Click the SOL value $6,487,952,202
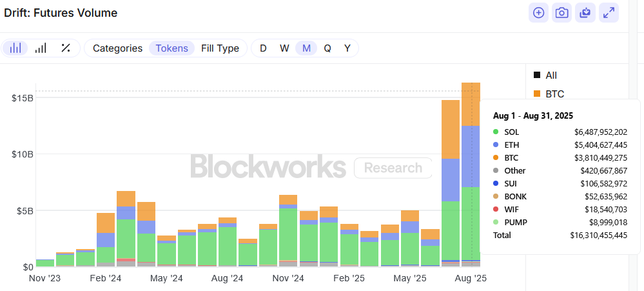The image size is (644, 291). [601, 132]
